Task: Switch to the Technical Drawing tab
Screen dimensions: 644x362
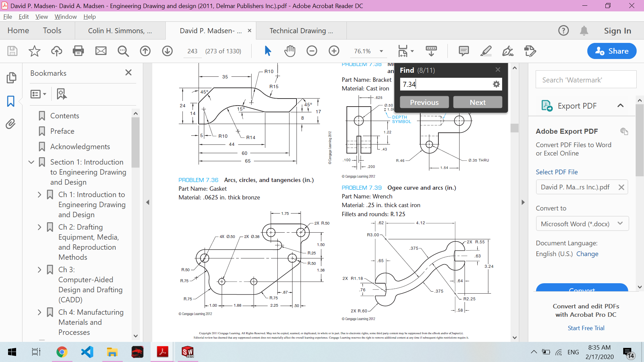Action: point(301,31)
